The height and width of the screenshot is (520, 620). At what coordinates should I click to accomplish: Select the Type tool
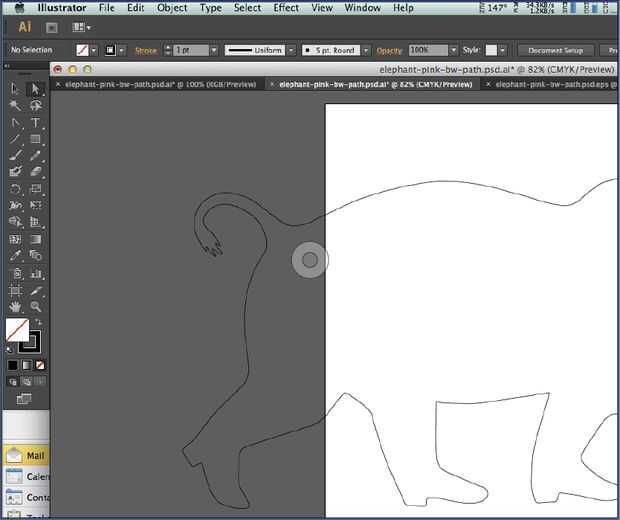(x=36, y=122)
